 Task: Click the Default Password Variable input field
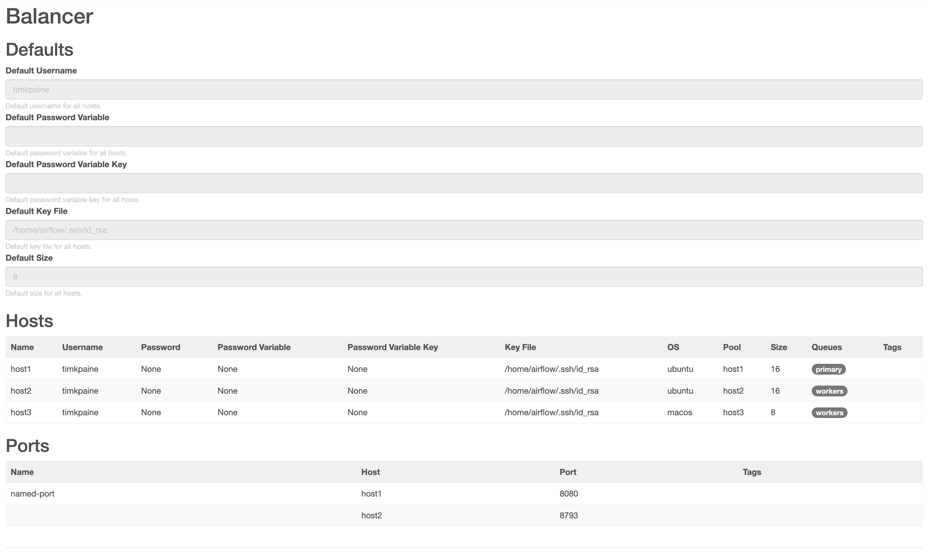pos(464,136)
